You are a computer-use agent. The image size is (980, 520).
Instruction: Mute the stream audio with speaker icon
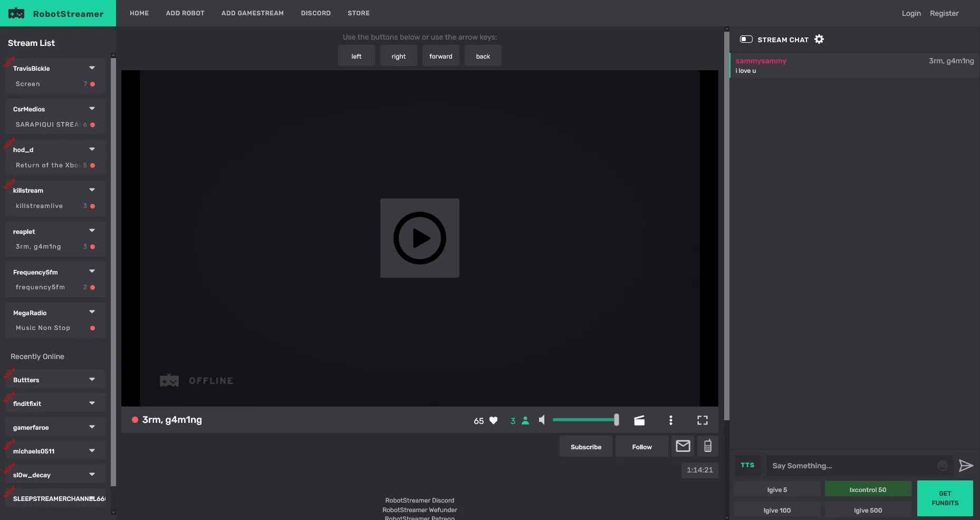point(542,420)
